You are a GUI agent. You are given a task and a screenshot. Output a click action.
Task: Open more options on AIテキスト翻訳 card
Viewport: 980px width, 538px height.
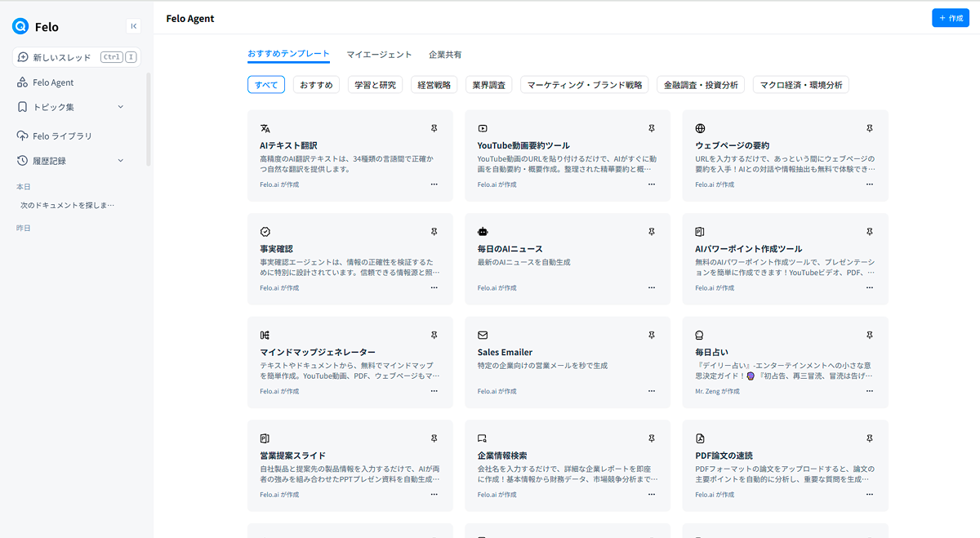[434, 185]
